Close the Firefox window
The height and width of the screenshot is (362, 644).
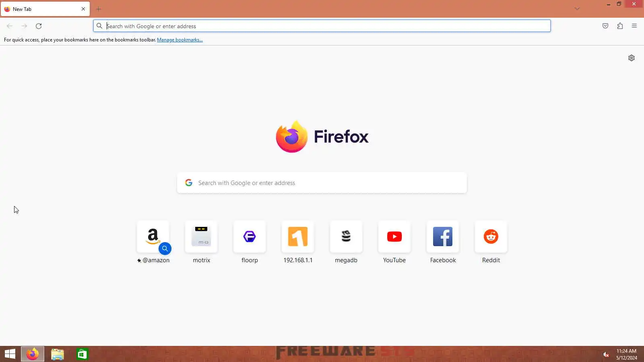click(634, 4)
